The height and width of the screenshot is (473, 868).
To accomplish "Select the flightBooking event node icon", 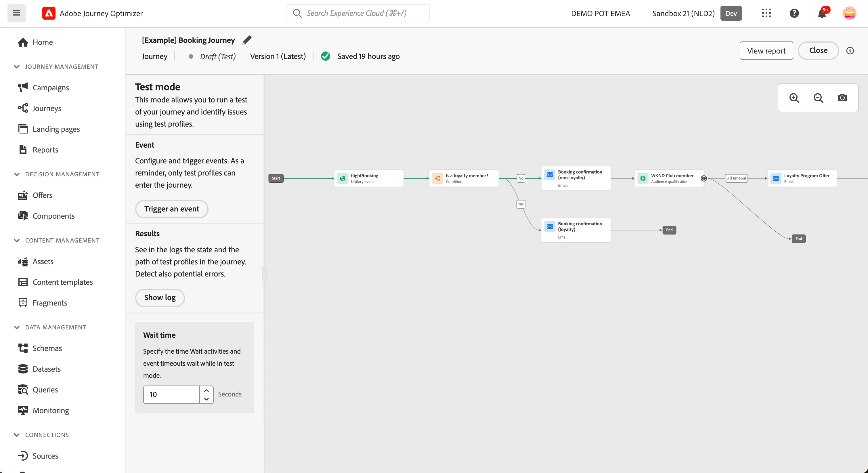I will coord(343,178).
